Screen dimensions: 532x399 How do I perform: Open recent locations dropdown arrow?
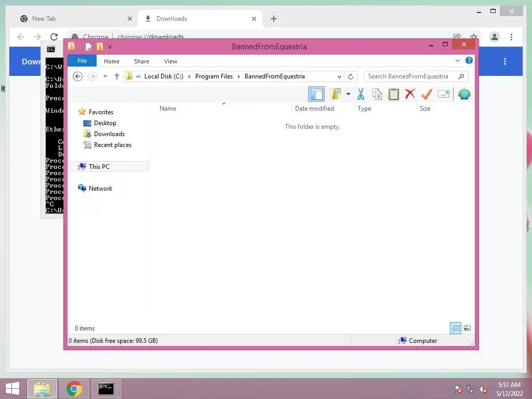[105, 76]
